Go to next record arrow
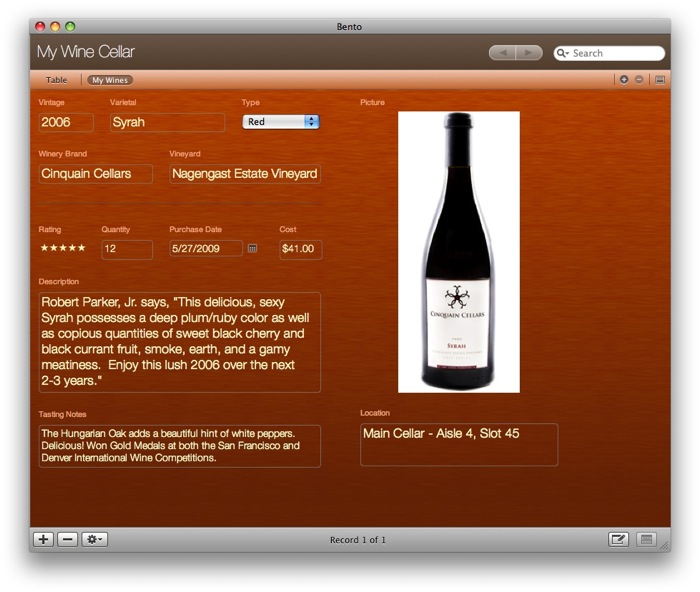Image resolution: width=700 pixels, height=592 pixels. pyautogui.click(x=529, y=53)
